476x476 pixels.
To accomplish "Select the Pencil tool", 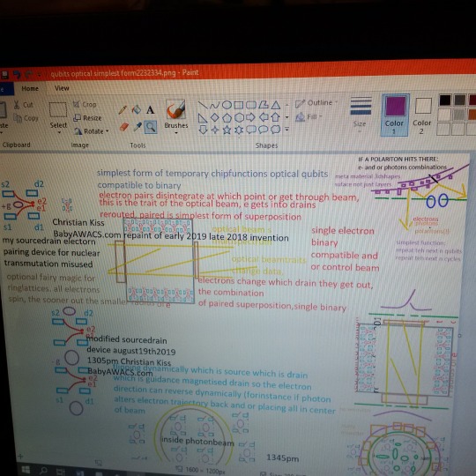I will pos(123,110).
